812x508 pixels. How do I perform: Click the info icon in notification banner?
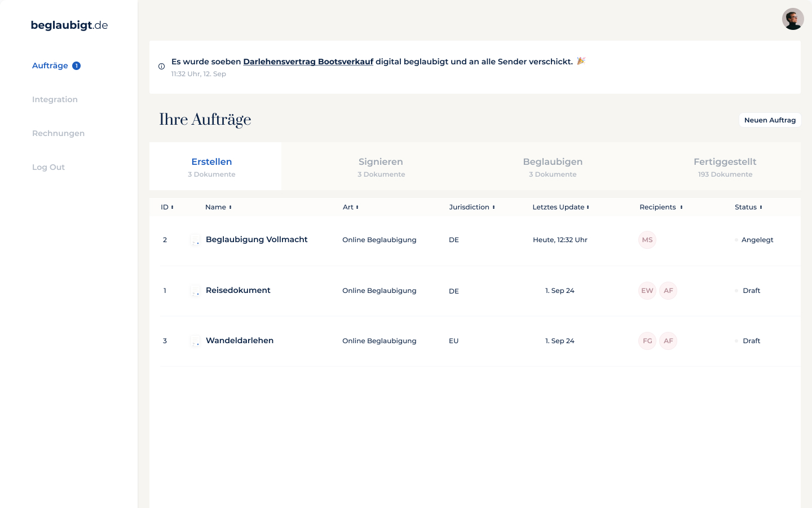tap(162, 67)
